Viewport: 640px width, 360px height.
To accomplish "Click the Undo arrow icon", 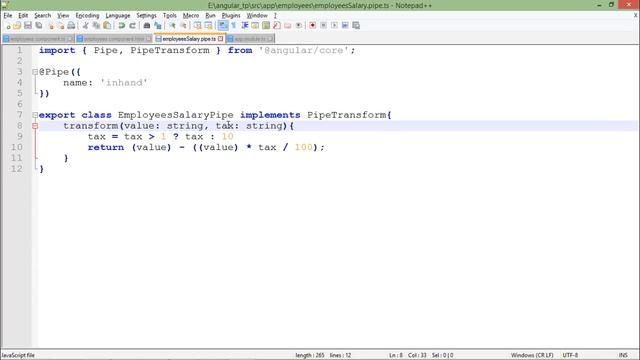I will (x=121, y=26).
